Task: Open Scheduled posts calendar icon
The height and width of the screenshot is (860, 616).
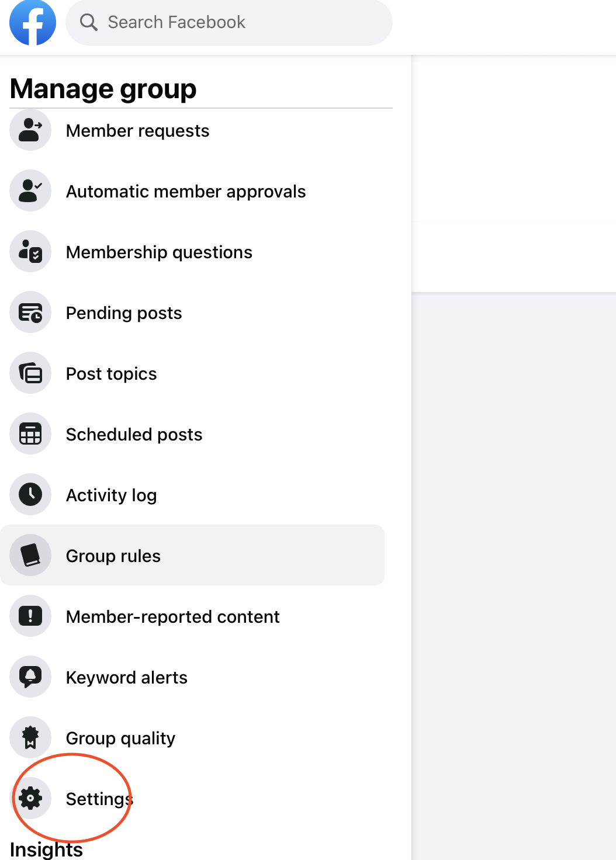Action: (30, 434)
